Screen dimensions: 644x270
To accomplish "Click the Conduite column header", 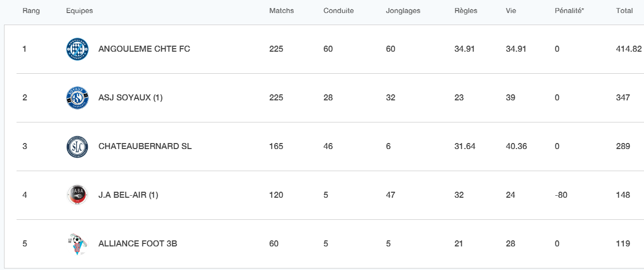I will 339,11.
